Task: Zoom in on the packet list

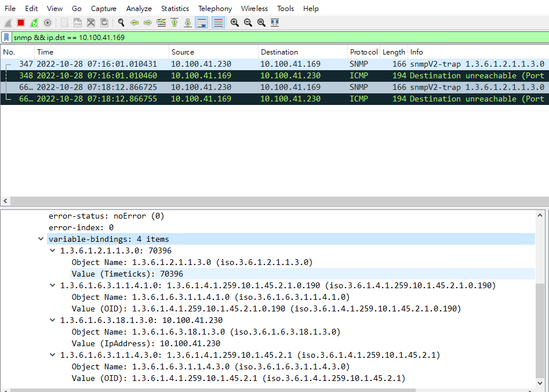Action: coord(234,22)
